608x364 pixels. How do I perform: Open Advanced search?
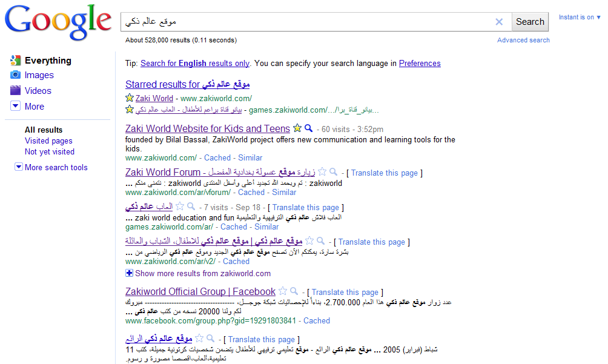(x=523, y=40)
